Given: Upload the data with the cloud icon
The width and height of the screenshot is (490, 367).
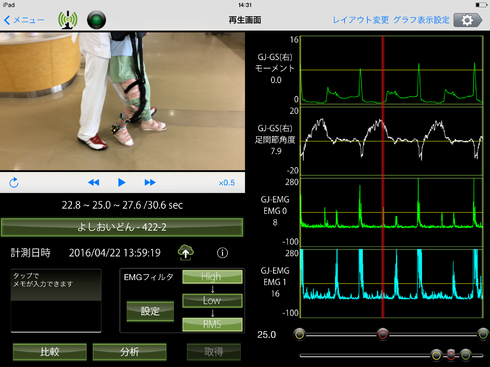Looking at the screenshot, I should tap(186, 252).
